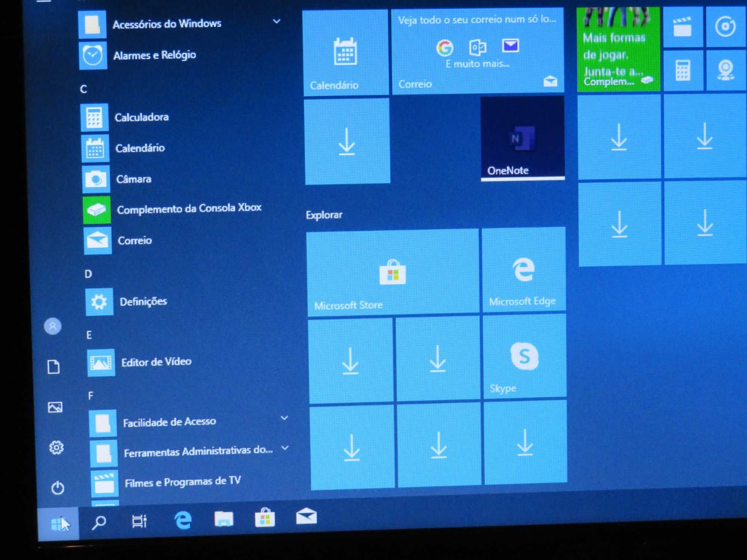Click the letter C section header
The width and height of the screenshot is (747, 560).
[84, 89]
